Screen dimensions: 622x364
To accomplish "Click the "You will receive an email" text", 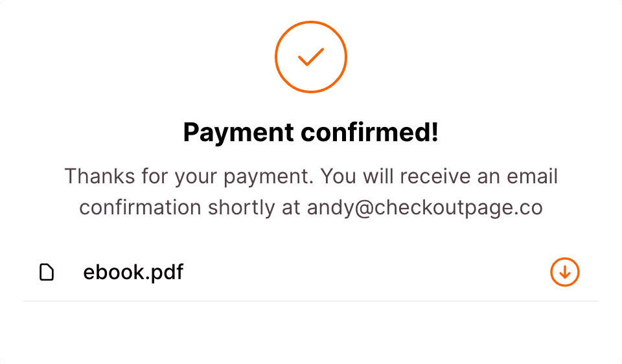I will coord(440,176).
